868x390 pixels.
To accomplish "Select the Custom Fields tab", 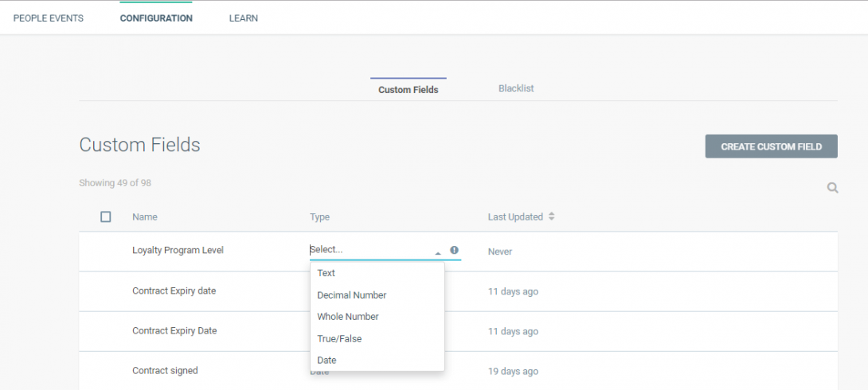I will pyautogui.click(x=408, y=90).
